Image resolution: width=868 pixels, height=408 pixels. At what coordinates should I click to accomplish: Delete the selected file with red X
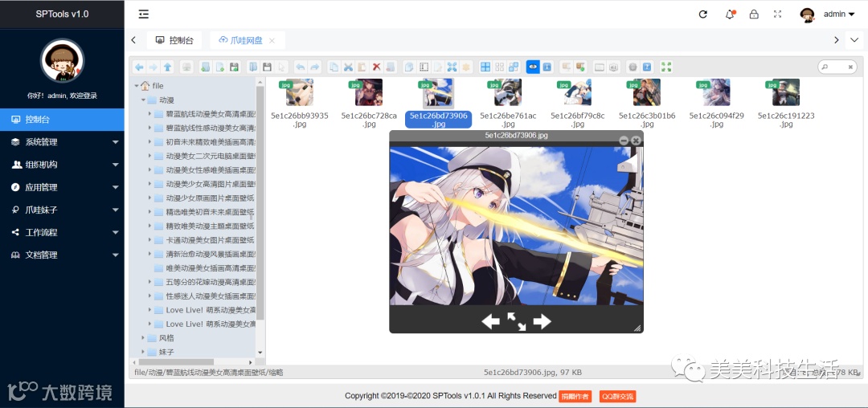[x=376, y=67]
